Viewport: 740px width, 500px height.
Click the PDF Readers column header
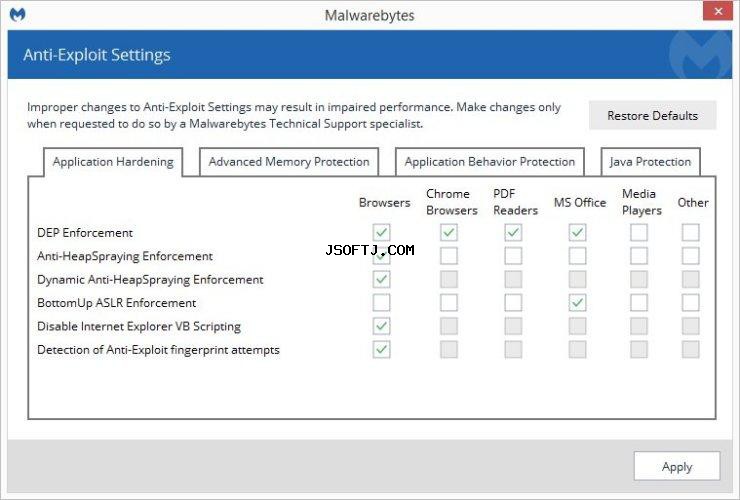click(515, 202)
